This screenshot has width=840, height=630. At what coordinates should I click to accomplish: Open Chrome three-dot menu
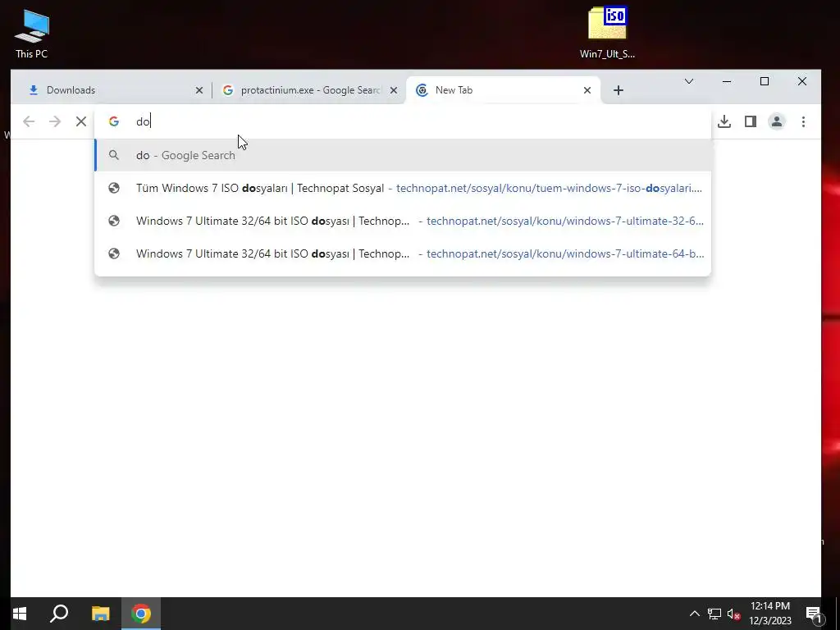coord(803,121)
